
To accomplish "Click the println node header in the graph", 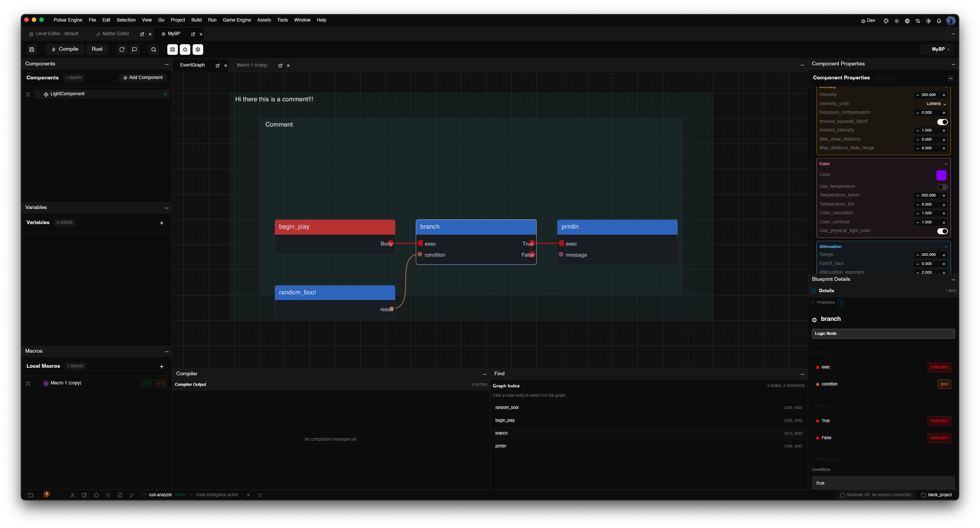I will tap(617, 227).
